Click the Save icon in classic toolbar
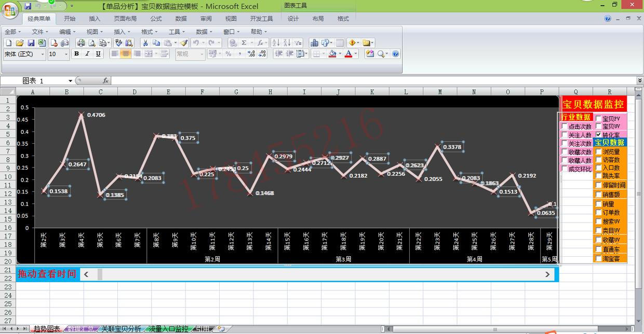The height and width of the screenshot is (334, 644). [x=31, y=43]
